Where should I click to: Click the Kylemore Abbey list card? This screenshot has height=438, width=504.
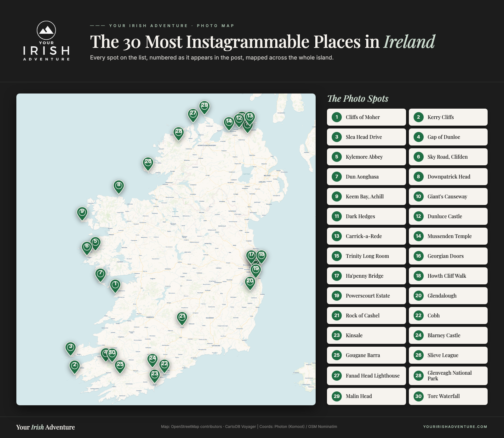click(366, 157)
